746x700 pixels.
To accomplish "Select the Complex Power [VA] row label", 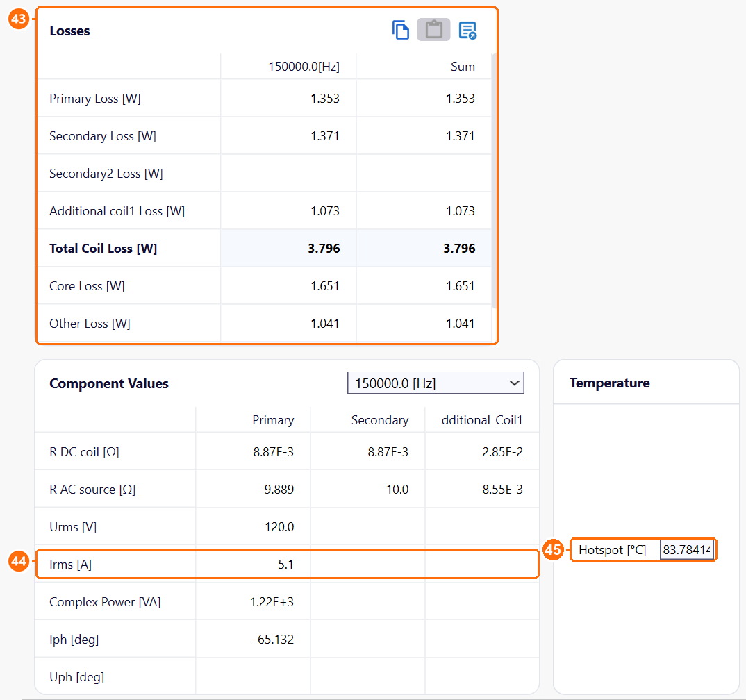I will [105, 602].
